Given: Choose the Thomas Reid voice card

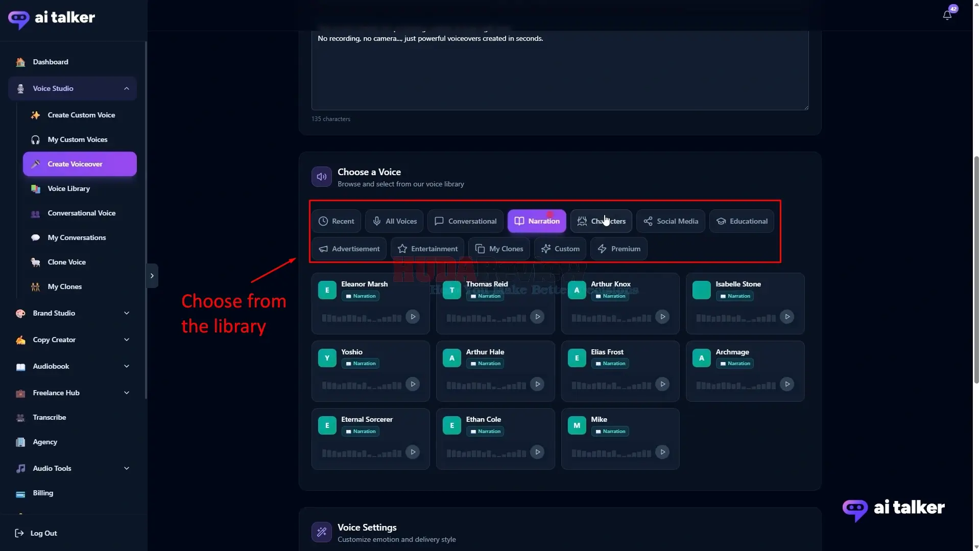Looking at the screenshot, I should click(x=495, y=303).
